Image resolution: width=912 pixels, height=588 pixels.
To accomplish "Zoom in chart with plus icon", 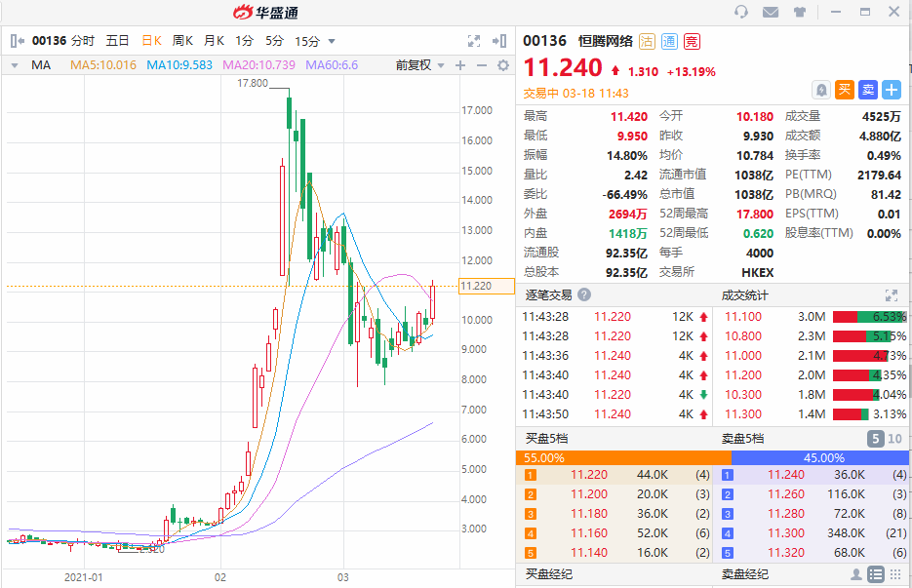I will (x=460, y=65).
